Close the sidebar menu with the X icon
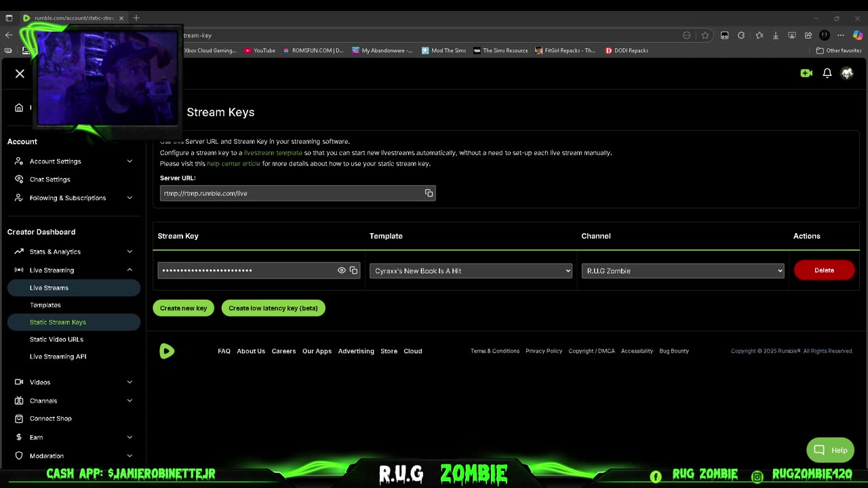Screen dimensions: 868x488 20,74
